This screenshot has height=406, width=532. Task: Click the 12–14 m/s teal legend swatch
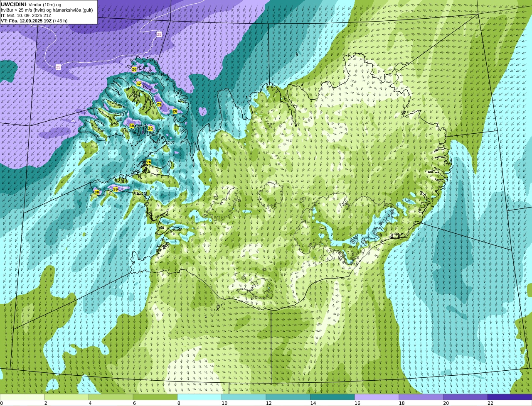[288, 397]
